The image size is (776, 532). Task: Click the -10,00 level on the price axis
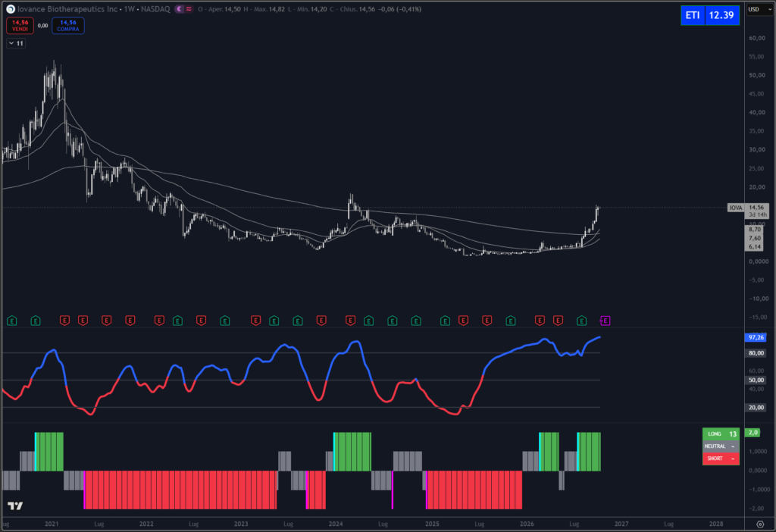click(757, 299)
